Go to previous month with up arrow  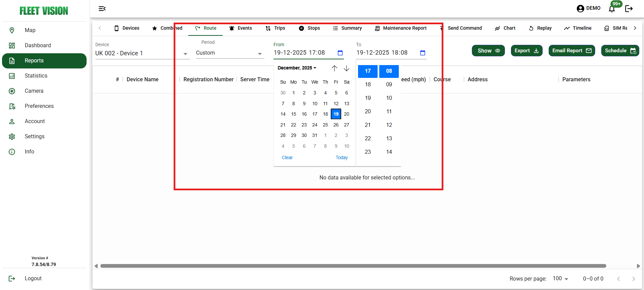[x=334, y=68]
